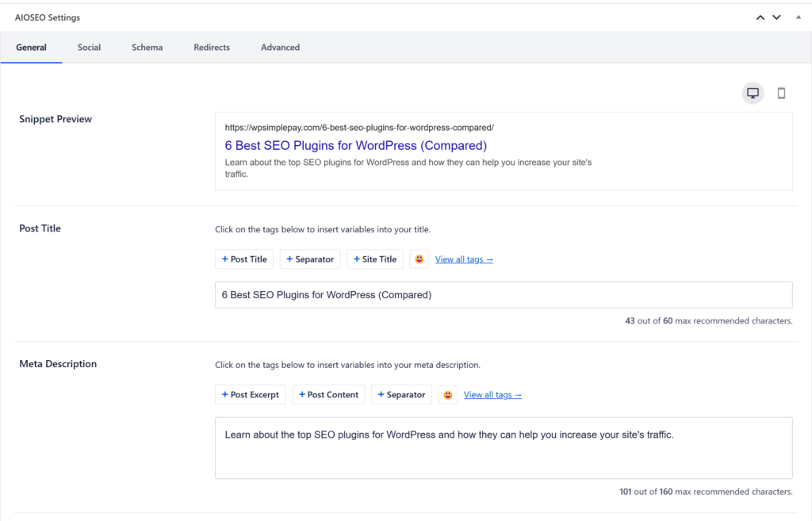The width and height of the screenshot is (812, 521).
Task: Switch to mobile snippet preview
Action: click(x=781, y=94)
